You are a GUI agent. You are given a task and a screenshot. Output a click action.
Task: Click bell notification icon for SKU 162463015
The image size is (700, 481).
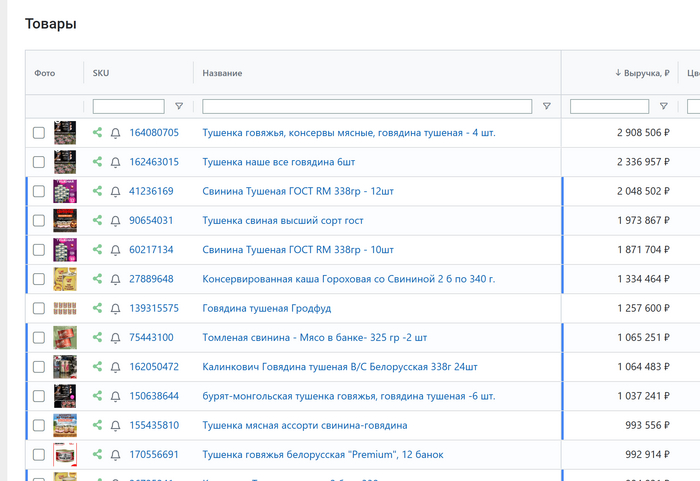pos(115,162)
